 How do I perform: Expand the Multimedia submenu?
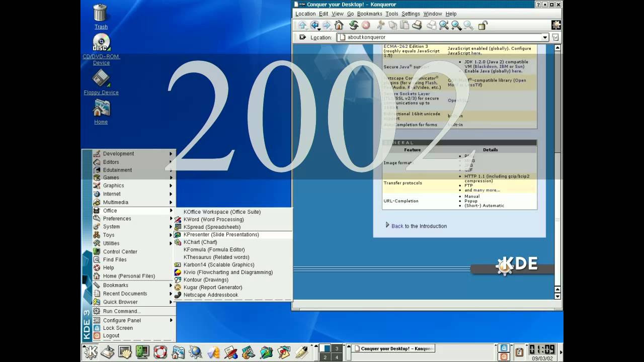point(133,202)
